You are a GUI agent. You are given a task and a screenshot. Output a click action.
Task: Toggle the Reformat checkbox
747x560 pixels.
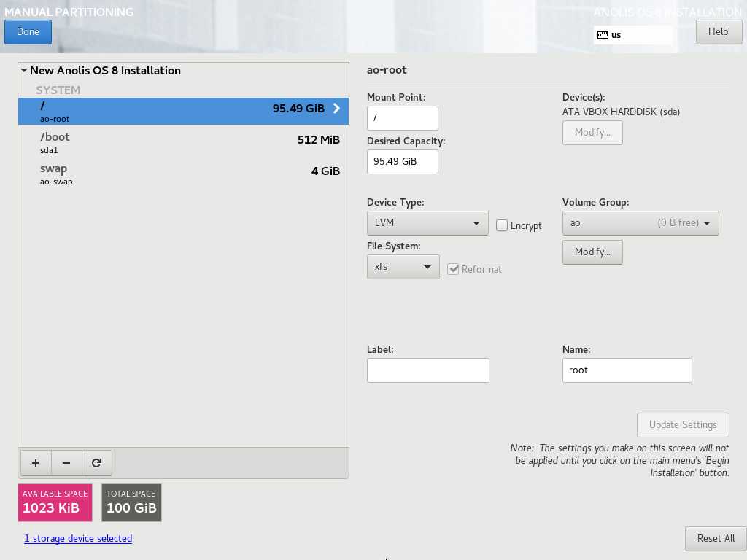(453, 269)
